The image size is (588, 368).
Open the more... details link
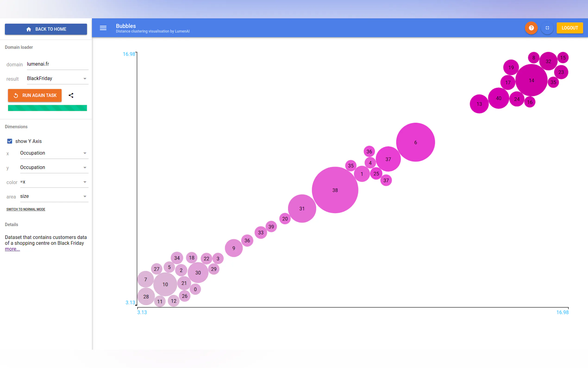coord(13,249)
